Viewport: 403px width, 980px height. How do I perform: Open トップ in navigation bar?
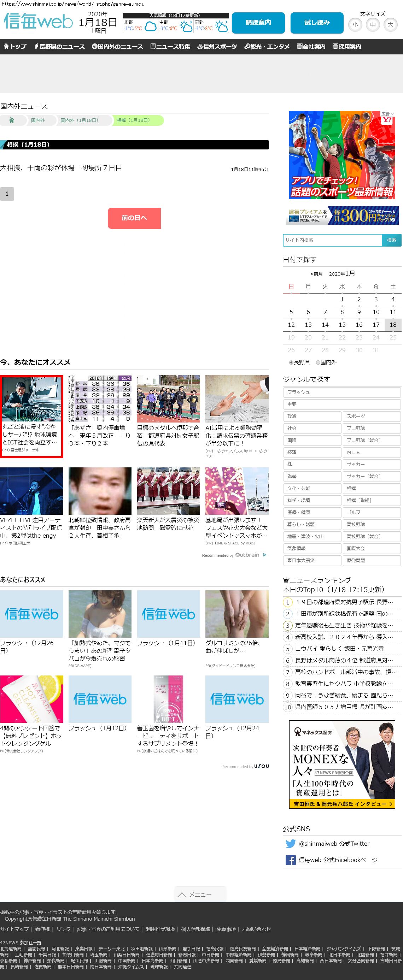[15, 46]
